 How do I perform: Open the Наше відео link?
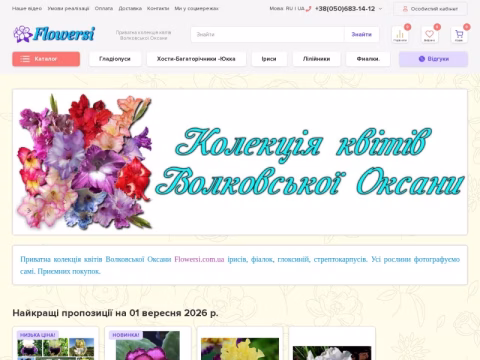point(27,9)
